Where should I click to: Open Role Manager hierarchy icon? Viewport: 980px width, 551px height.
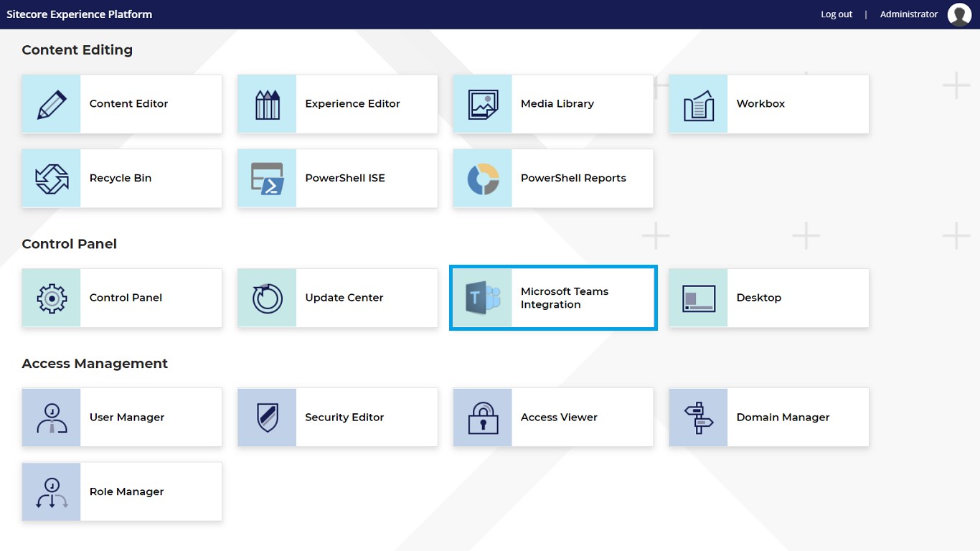point(51,492)
